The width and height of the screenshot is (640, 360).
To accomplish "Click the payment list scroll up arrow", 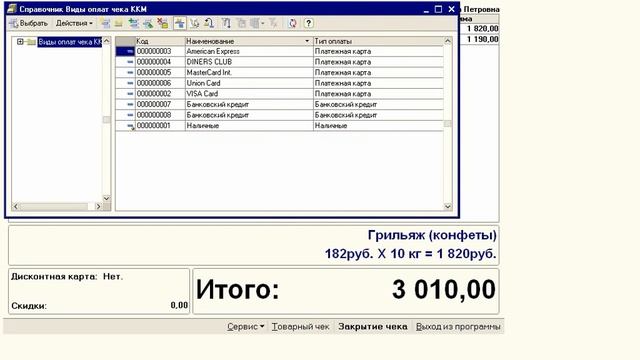I will point(448,41).
